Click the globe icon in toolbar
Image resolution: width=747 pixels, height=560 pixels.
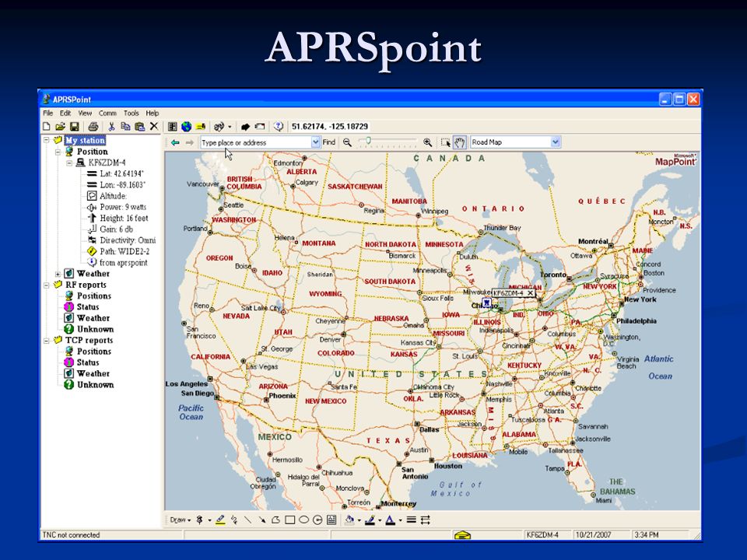[x=186, y=127]
